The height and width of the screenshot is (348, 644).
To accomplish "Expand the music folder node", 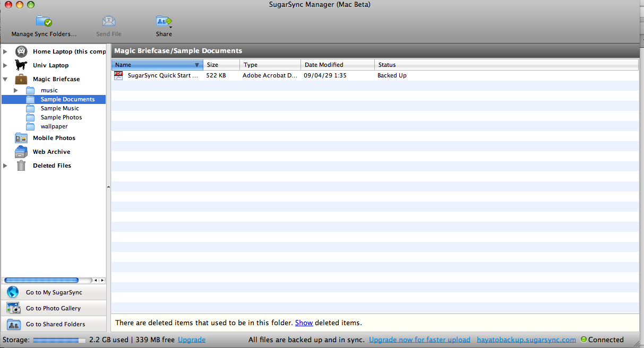I will pos(16,90).
